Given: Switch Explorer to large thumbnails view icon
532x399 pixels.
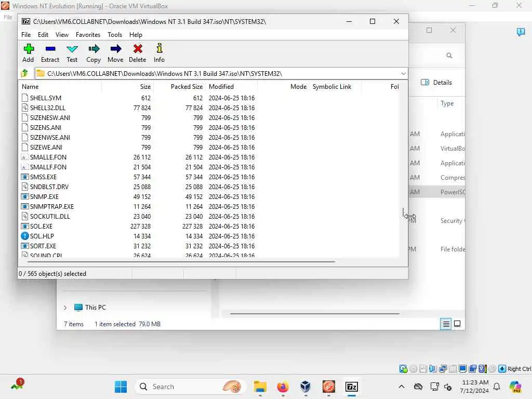Looking at the screenshot, I should (x=457, y=324).
